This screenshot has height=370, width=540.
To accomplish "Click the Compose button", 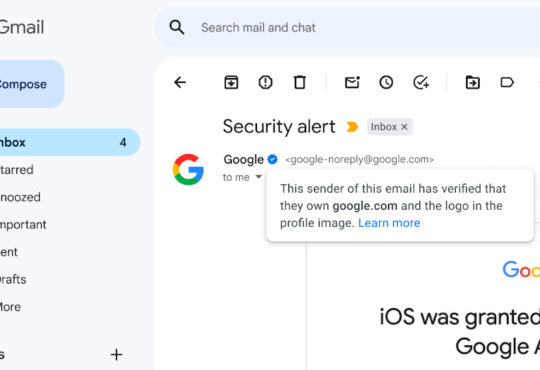I will (x=31, y=84).
